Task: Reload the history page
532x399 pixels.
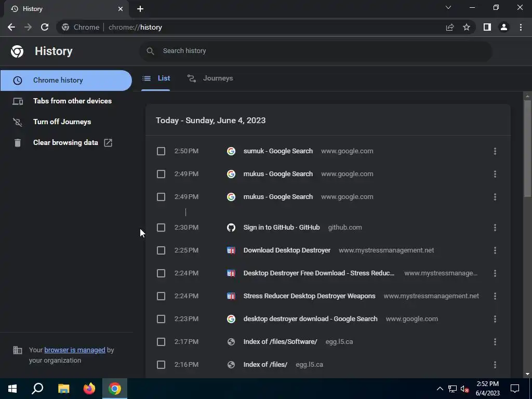Action: (x=45, y=27)
